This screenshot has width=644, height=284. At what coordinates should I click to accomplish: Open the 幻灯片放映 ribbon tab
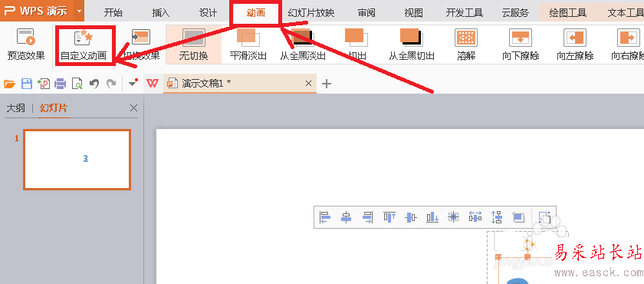[311, 13]
